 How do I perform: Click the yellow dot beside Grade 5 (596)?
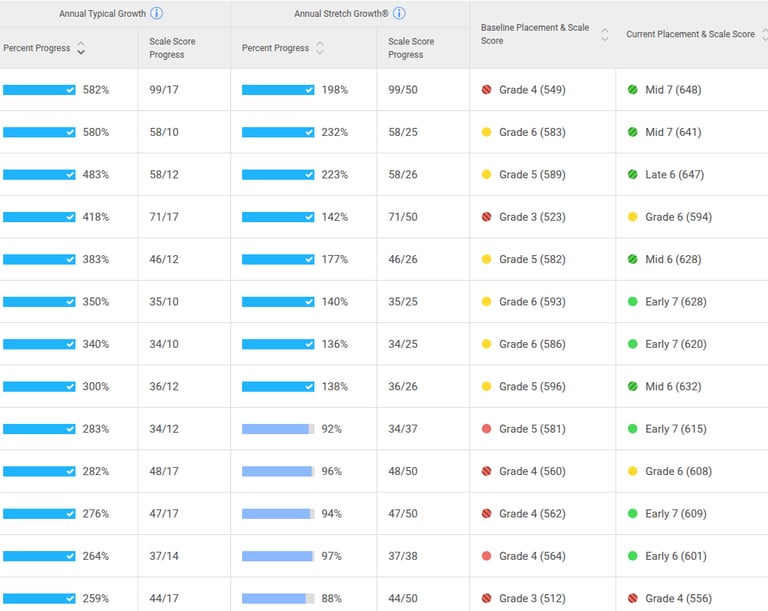(x=486, y=386)
